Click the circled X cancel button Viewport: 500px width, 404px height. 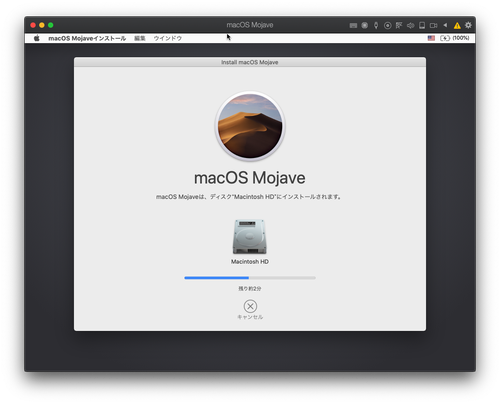pos(250,306)
